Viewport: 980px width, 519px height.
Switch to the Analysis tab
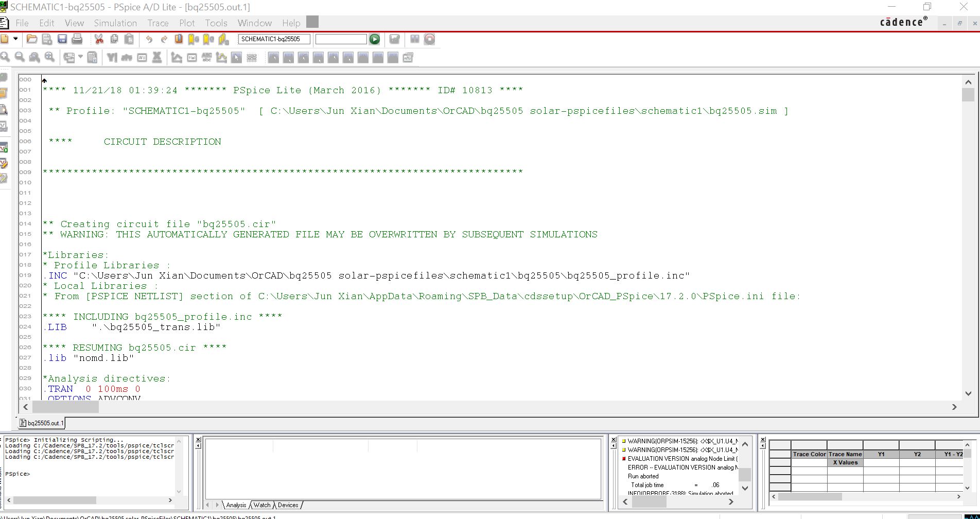(x=236, y=505)
